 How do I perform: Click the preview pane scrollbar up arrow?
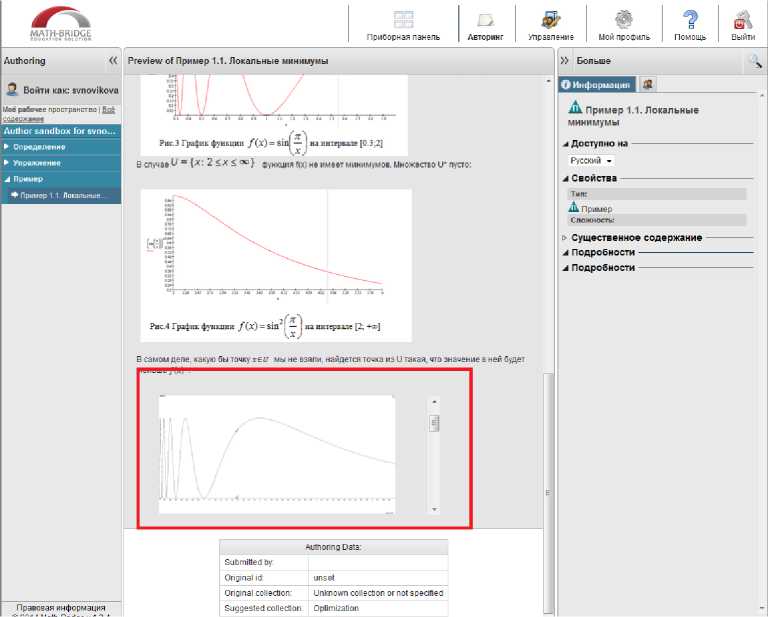tap(548, 81)
